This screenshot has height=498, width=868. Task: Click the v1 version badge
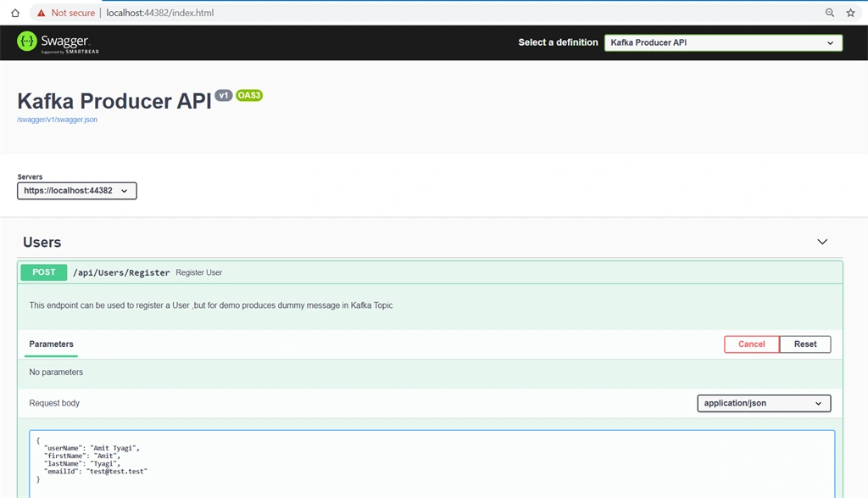[x=224, y=95]
